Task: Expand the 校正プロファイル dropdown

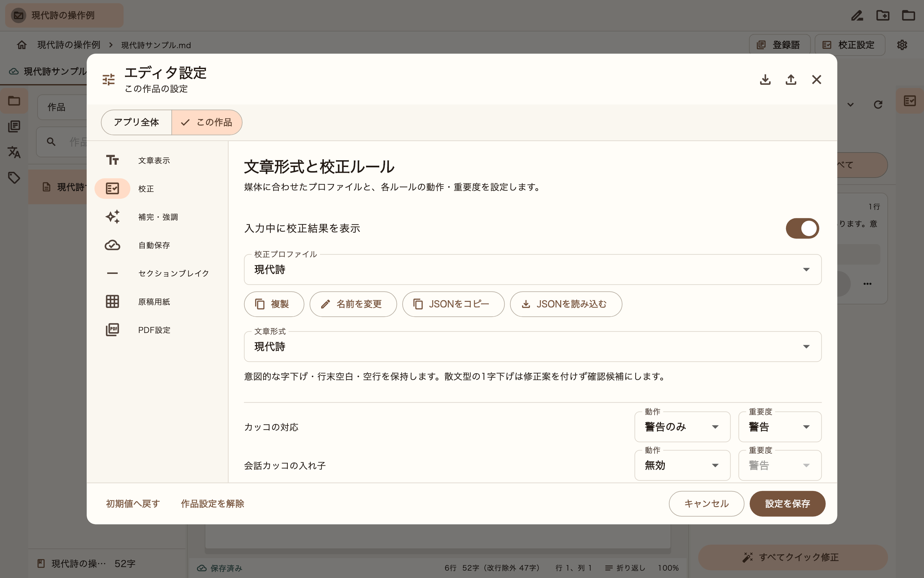Action: [x=533, y=269]
